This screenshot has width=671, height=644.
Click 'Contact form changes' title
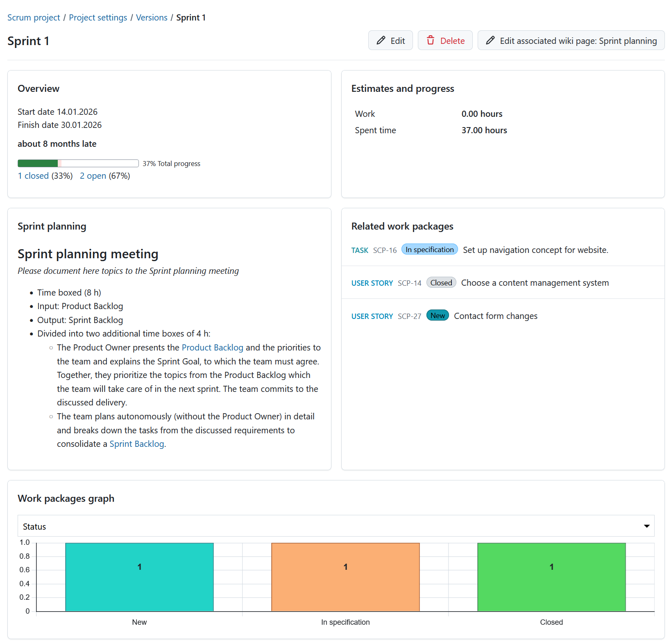pyautogui.click(x=496, y=316)
